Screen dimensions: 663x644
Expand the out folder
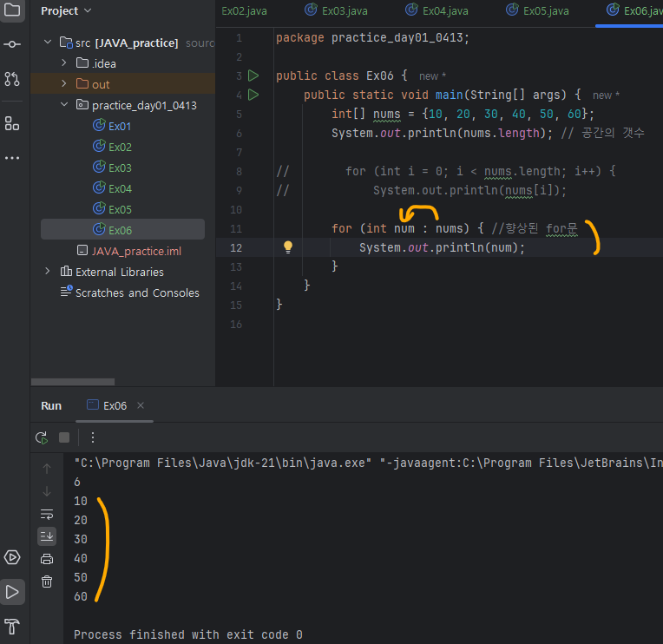point(64,83)
